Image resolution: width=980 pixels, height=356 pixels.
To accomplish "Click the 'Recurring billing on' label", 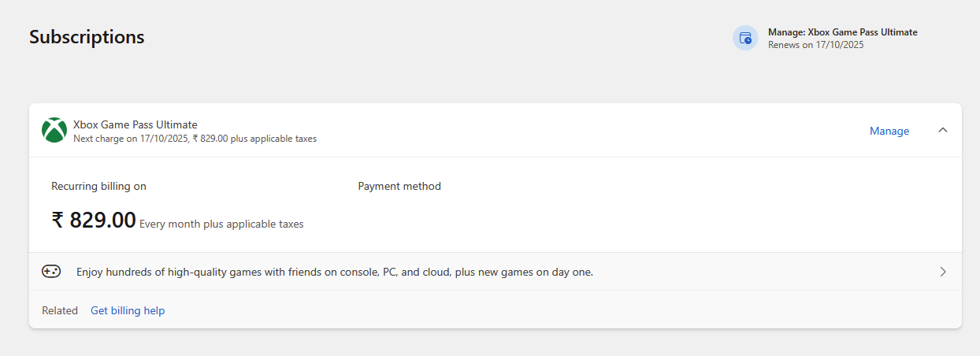I will [x=98, y=187].
